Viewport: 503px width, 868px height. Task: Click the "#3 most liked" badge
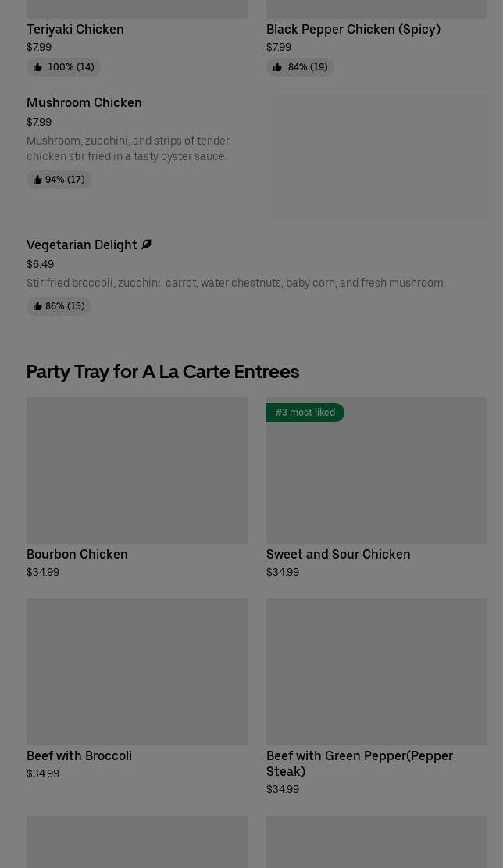(x=305, y=413)
